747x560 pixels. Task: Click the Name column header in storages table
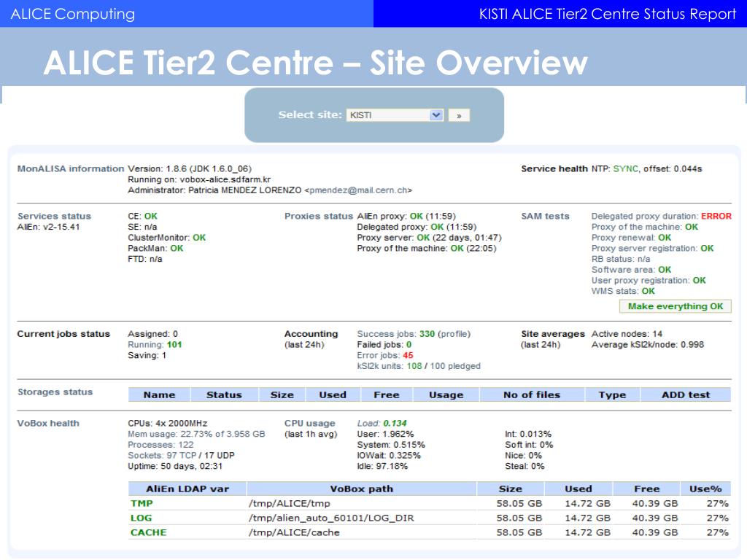tap(159, 394)
